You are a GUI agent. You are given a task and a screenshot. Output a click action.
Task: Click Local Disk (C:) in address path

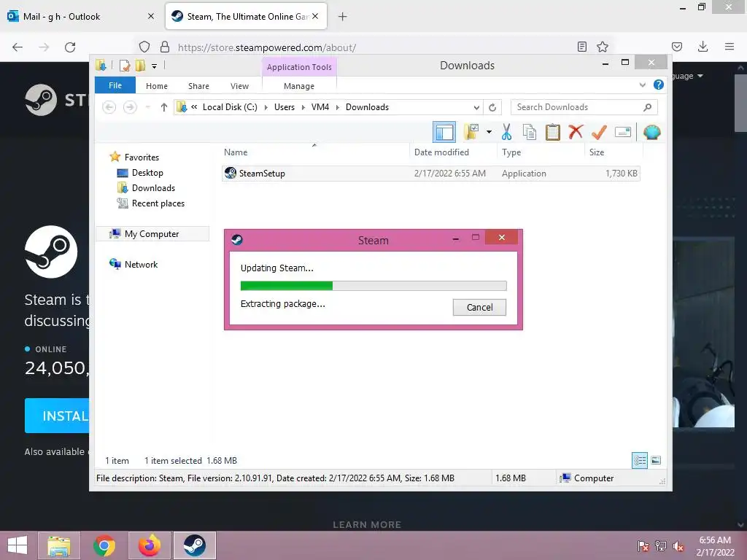pos(230,107)
